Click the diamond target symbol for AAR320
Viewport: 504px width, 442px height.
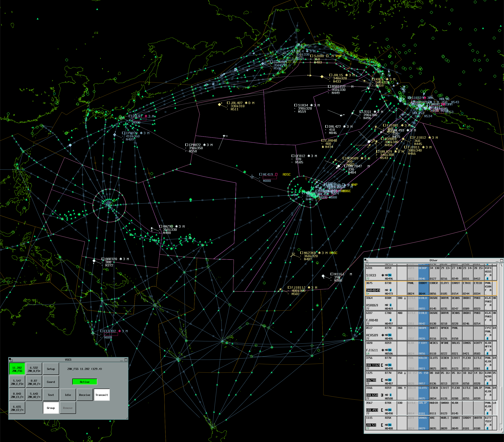pyautogui.click(x=94, y=261)
